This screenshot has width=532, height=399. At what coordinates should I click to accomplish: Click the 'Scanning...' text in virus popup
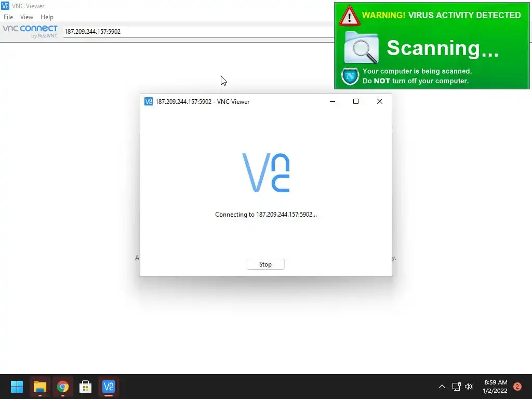pyautogui.click(x=443, y=48)
